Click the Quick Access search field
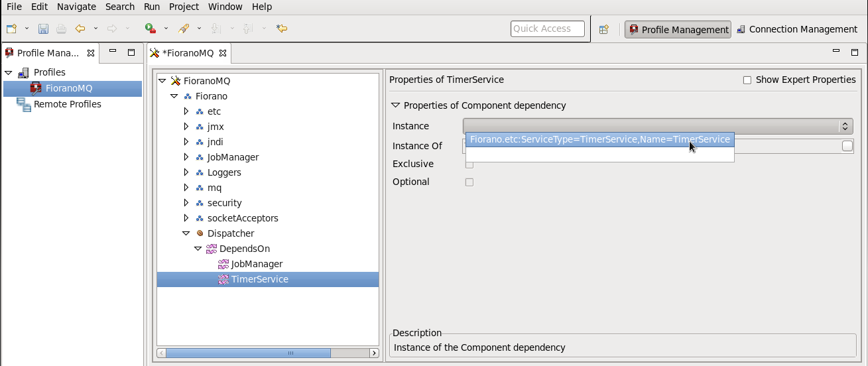Viewport: 868px width, 366px height. [x=548, y=29]
